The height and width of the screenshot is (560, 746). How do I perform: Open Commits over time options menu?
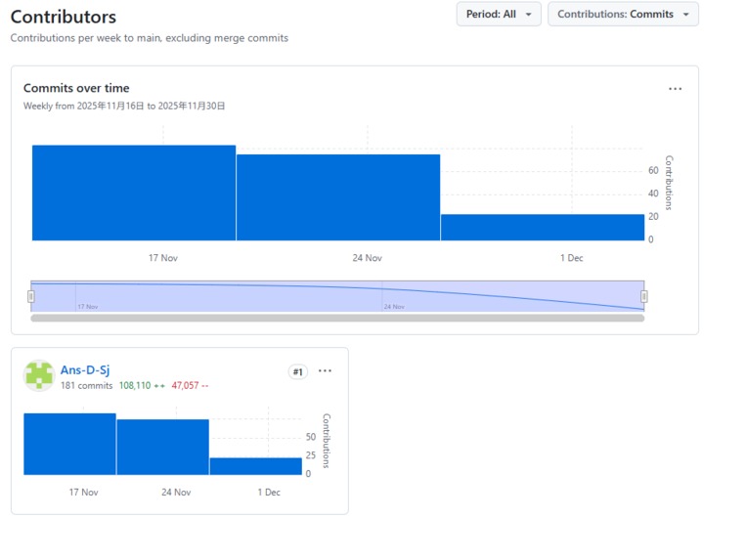click(x=675, y=89)
